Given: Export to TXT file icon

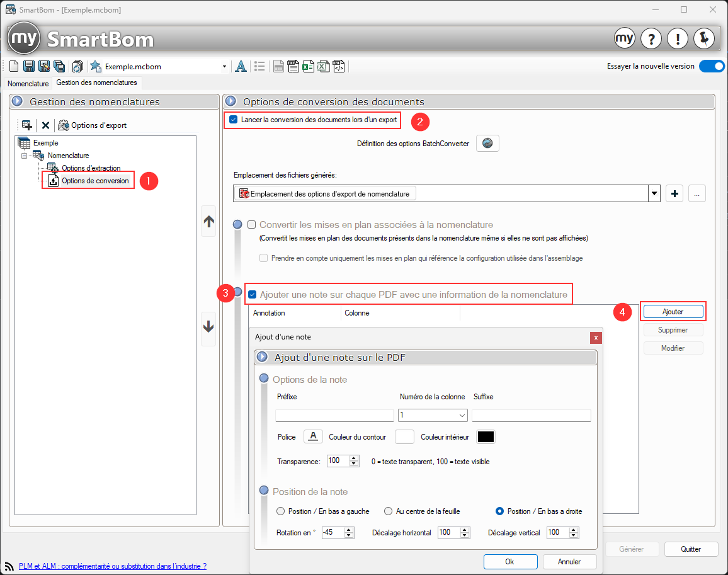Looking at the screenshot, I should 293,67.
